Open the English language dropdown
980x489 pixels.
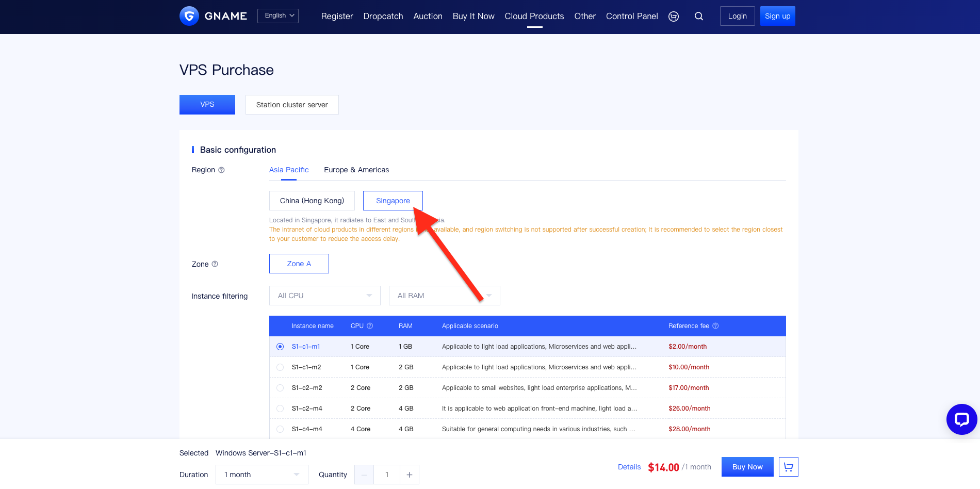pyautogui.click(x=278, y=16)
